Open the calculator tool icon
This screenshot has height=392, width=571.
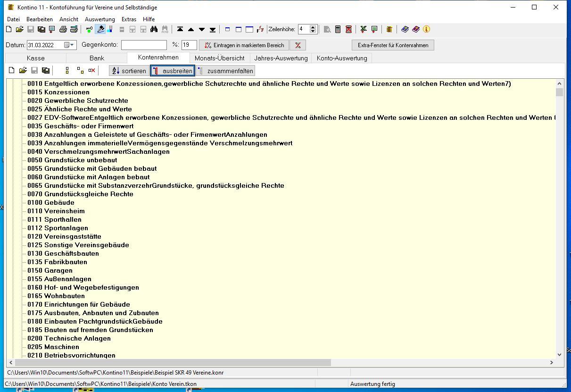[338, 29]
